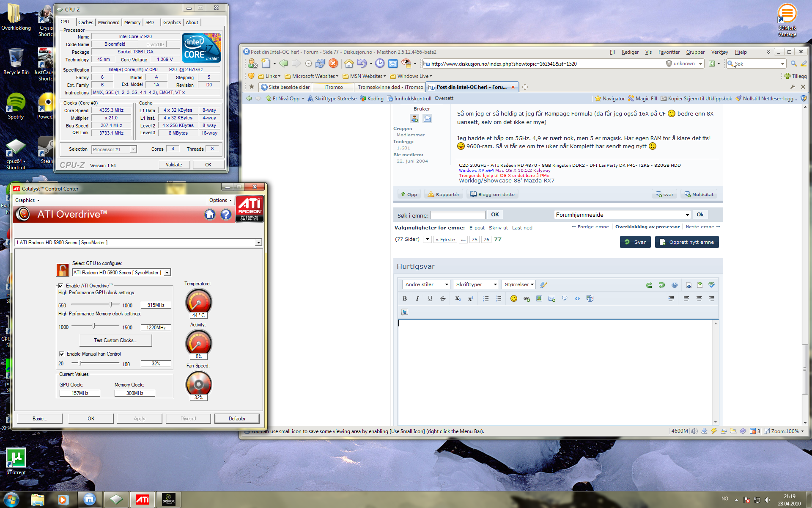Click the History clock icon in Maxthon toolbar
Screen dimensions: 812x508
tap(380, 63)
